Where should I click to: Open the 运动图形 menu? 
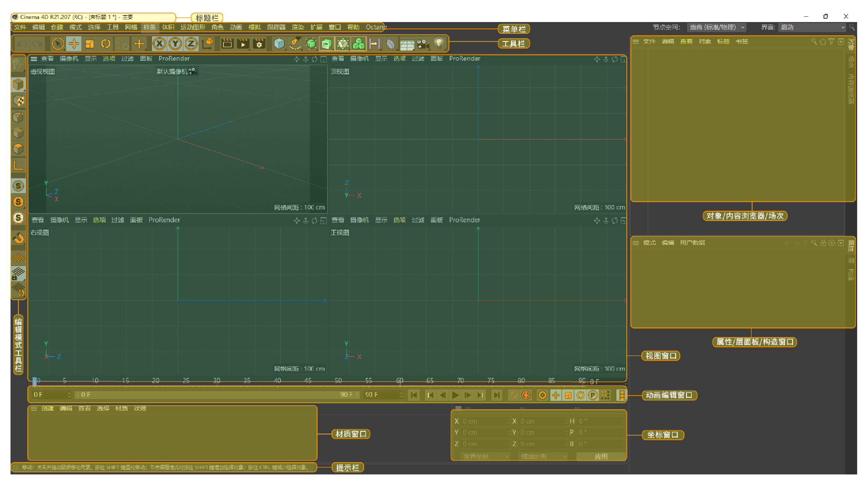[193, 27]
